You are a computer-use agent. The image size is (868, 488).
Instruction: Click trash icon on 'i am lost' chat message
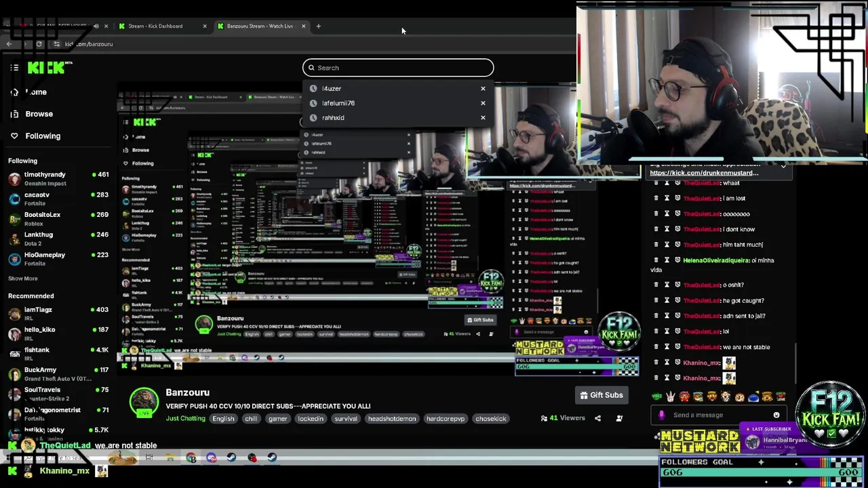(656, 199)
